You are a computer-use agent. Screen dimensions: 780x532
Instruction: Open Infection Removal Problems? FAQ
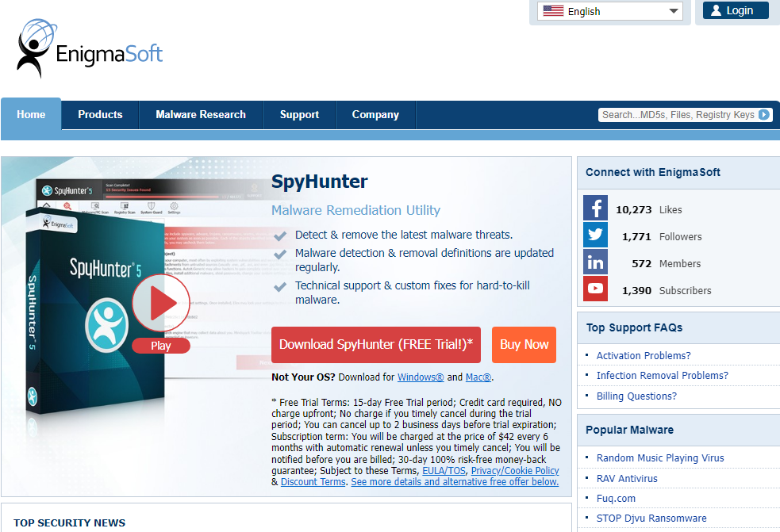tap(662, 375)
